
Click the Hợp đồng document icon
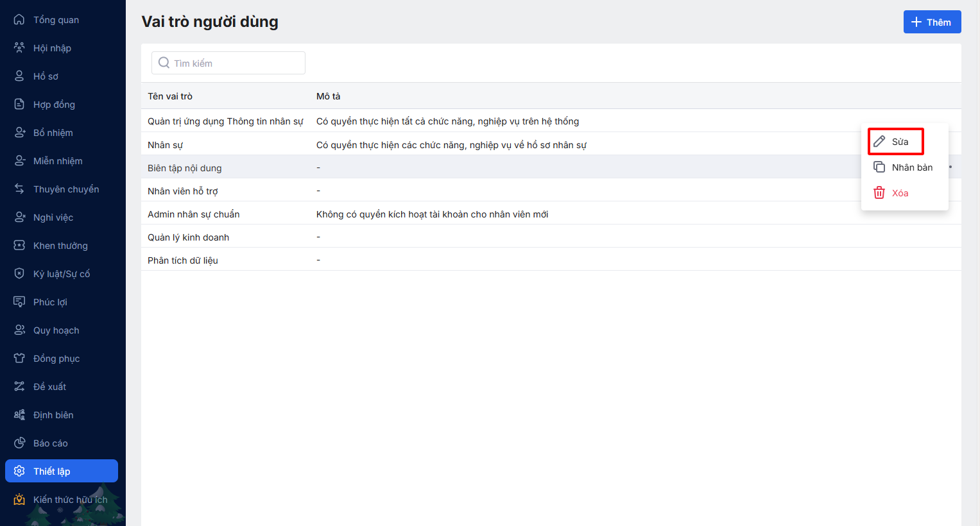[19, 105]
